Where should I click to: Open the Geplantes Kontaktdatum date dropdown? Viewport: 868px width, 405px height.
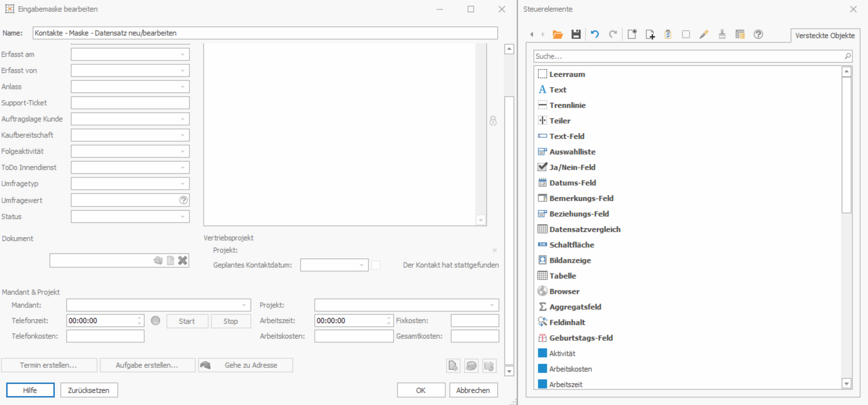pyautogui.click(x=361, y=265)
